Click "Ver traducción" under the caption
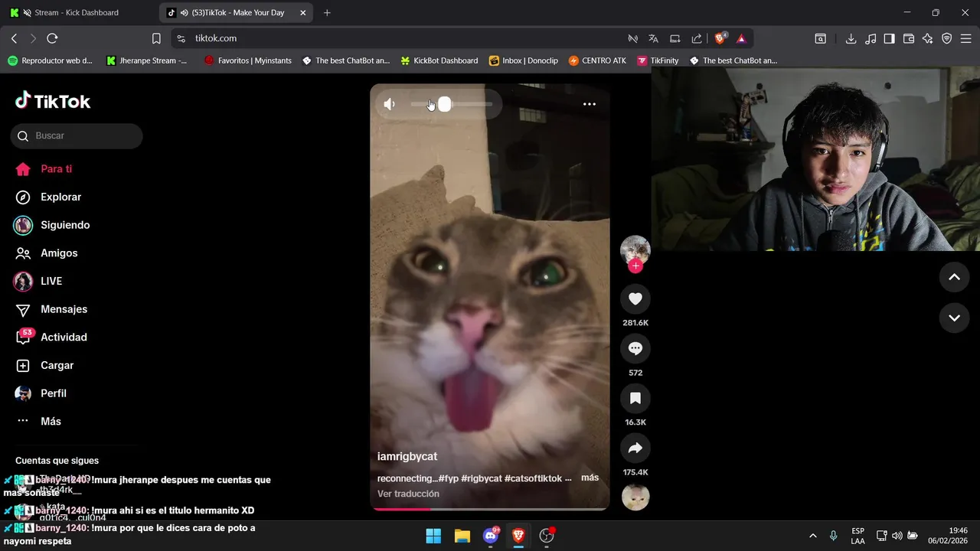Image resolution: width=980 pixels, height=551 pixels. pyautogui.click(x=408, y=494)
